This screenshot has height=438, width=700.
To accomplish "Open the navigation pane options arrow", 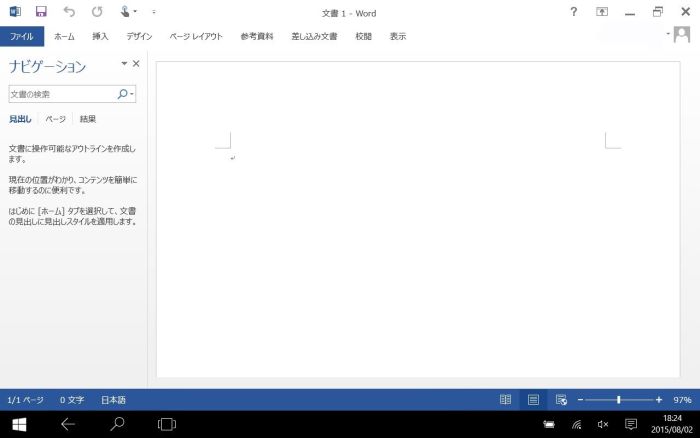I will point(124,64).
